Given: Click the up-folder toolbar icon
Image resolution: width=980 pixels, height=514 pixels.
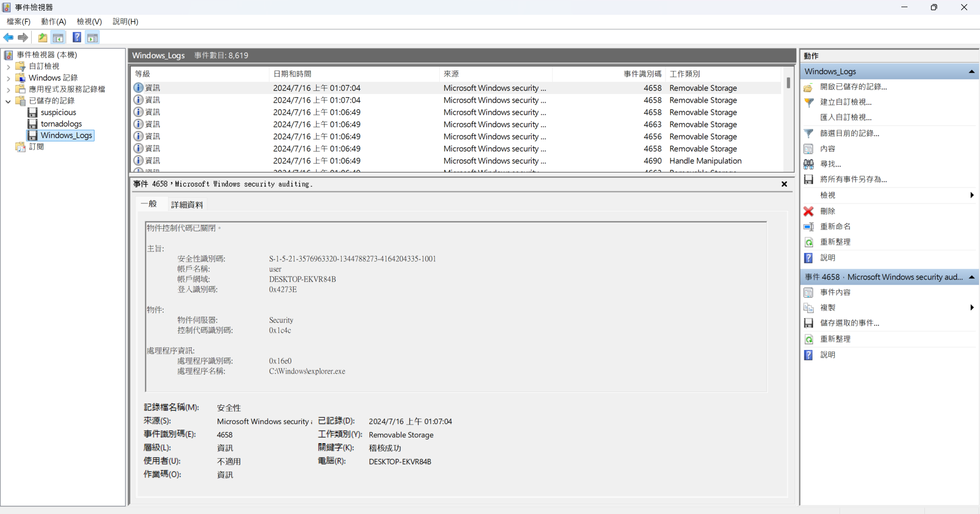Looking at the screenshot, I should click(x=42, y=37).
